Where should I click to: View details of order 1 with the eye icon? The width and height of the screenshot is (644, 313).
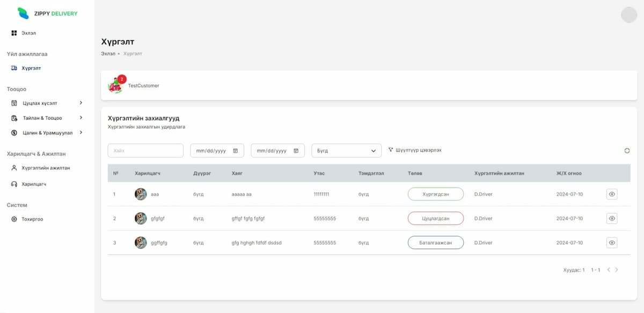(612, 194)
